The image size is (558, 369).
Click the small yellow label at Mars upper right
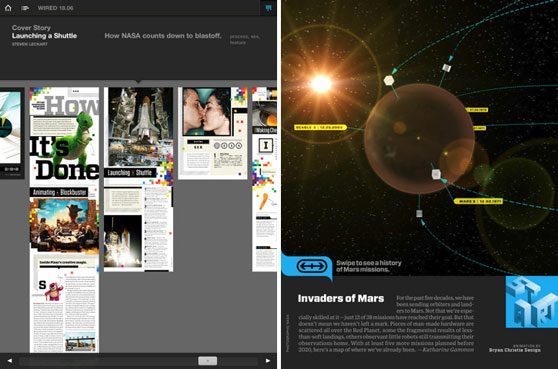click(x=478, y=110)
